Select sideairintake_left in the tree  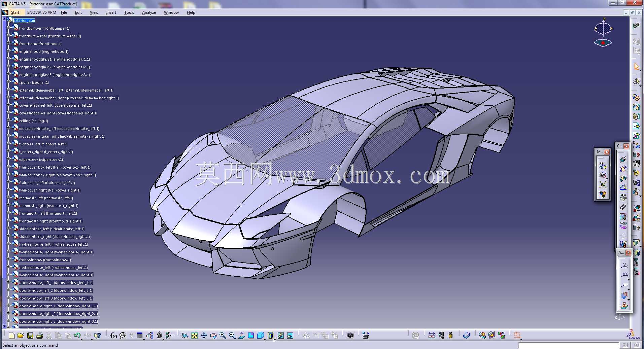(x=52, y=229)
